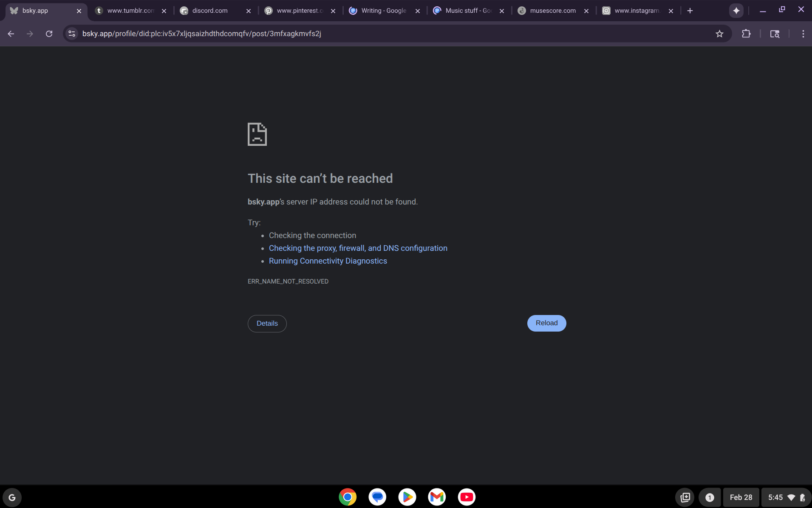
Task: Switch to the musescore.com tab
Action: 553,11
